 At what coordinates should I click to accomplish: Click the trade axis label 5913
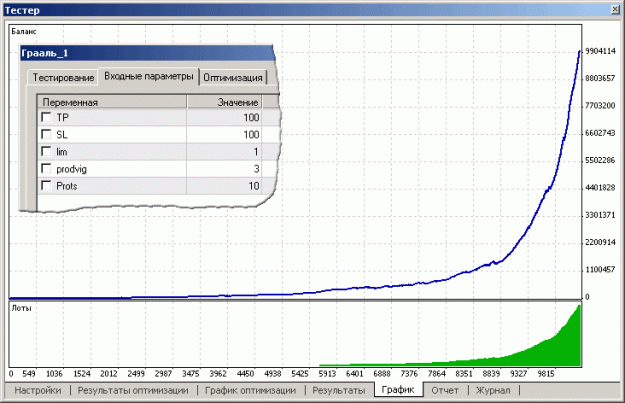pos(327,374)
